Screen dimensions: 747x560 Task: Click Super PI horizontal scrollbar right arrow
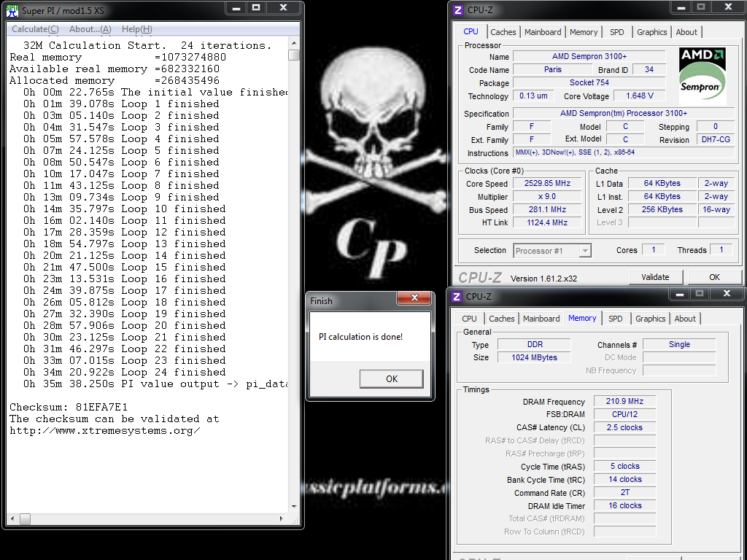pos(282,518)
